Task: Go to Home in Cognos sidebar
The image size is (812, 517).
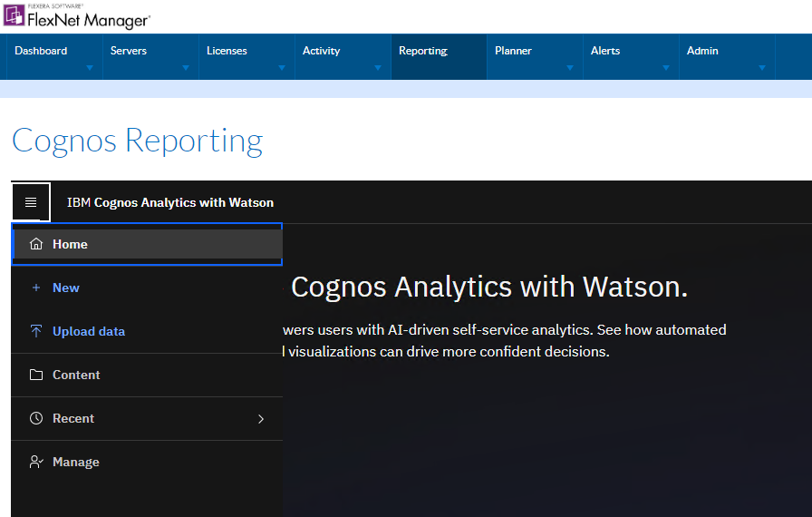Action: pos(147,244)
